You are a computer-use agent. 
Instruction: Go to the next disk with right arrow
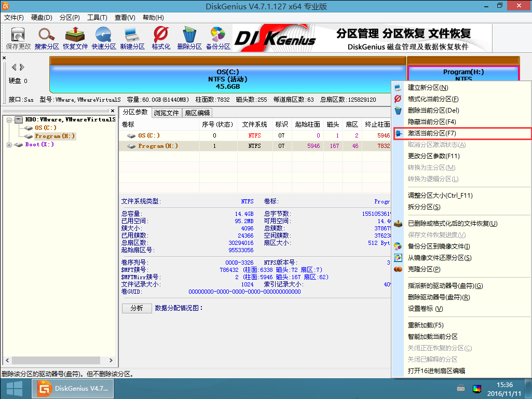click(22, 67)
